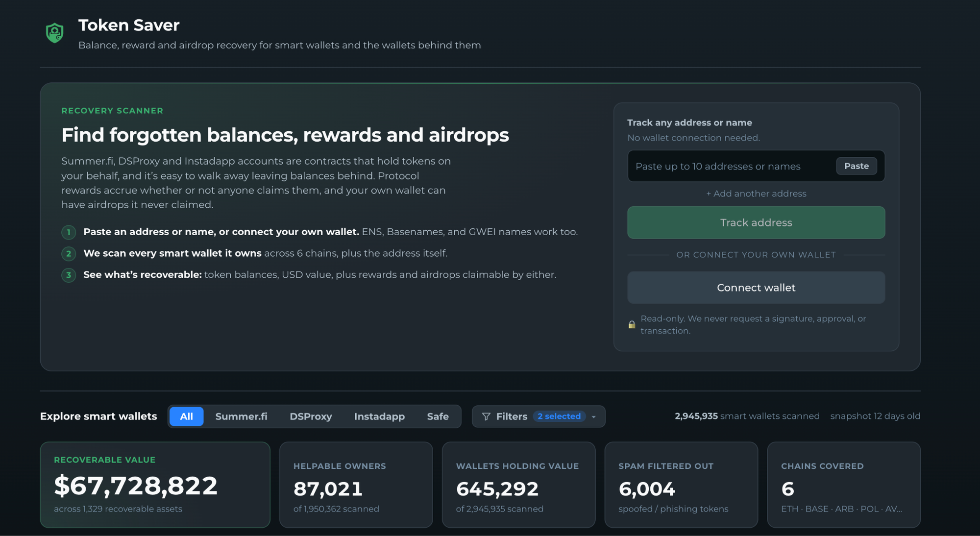
Task: Click the Token Saver shield logo
Action: (x=55, y=33)
